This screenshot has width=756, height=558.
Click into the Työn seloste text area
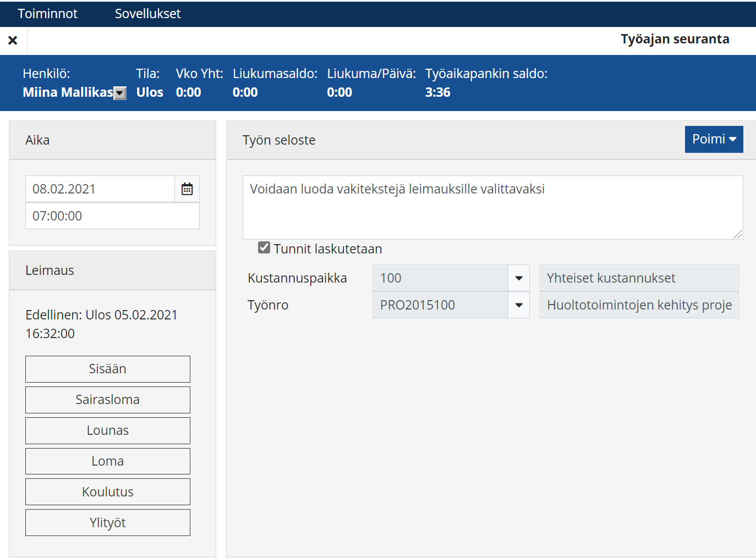492,208
